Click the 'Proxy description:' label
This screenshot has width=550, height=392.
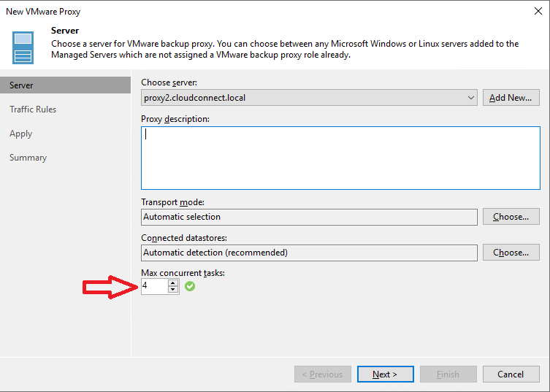[175, 119]
